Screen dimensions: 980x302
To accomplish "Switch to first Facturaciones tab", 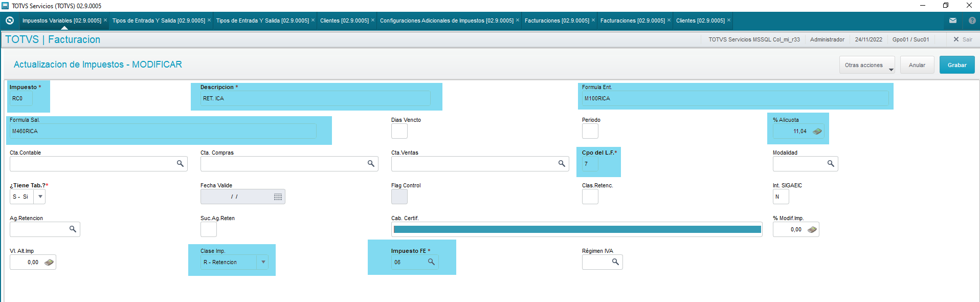I will coord(556,20).
